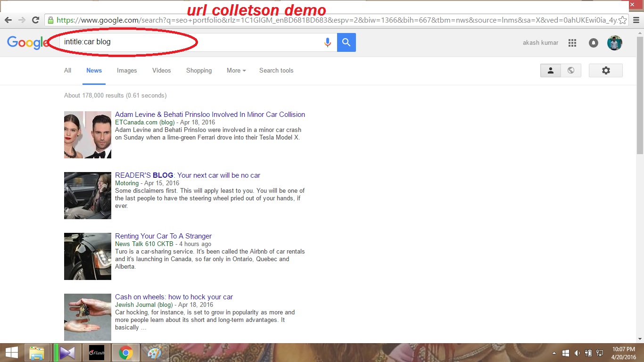Screen dimensions: 644x362
Task: Open the Windows Start button
Action: point(11,353)
